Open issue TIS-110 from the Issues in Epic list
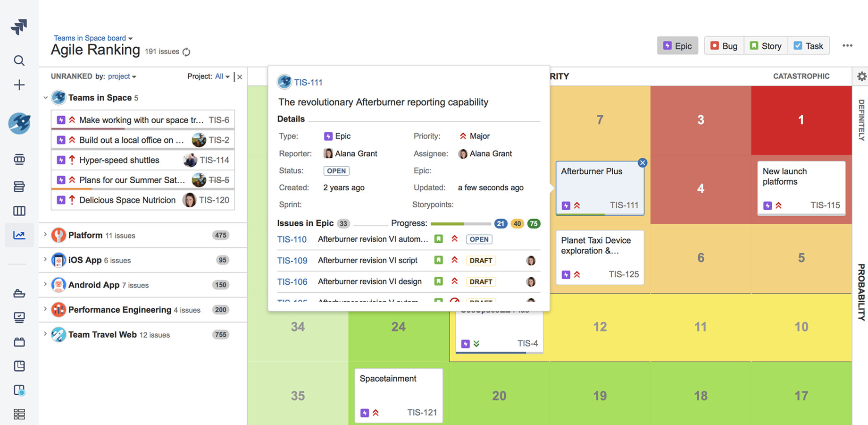The width and height of the screenshot is (868, 425). click(x=292, y=239)
